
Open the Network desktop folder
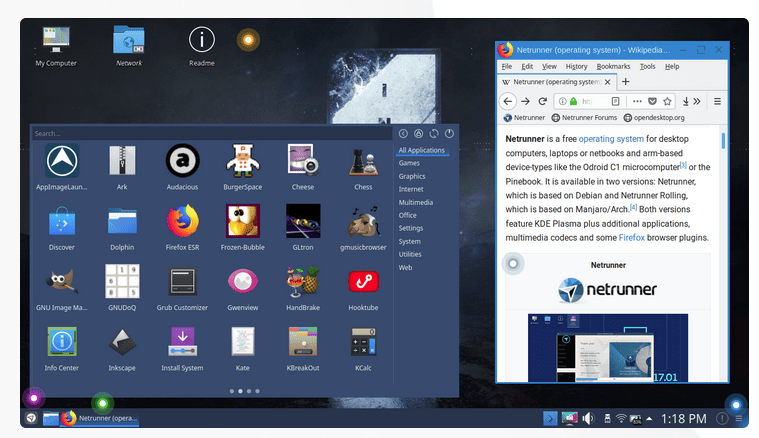[129, 47]
